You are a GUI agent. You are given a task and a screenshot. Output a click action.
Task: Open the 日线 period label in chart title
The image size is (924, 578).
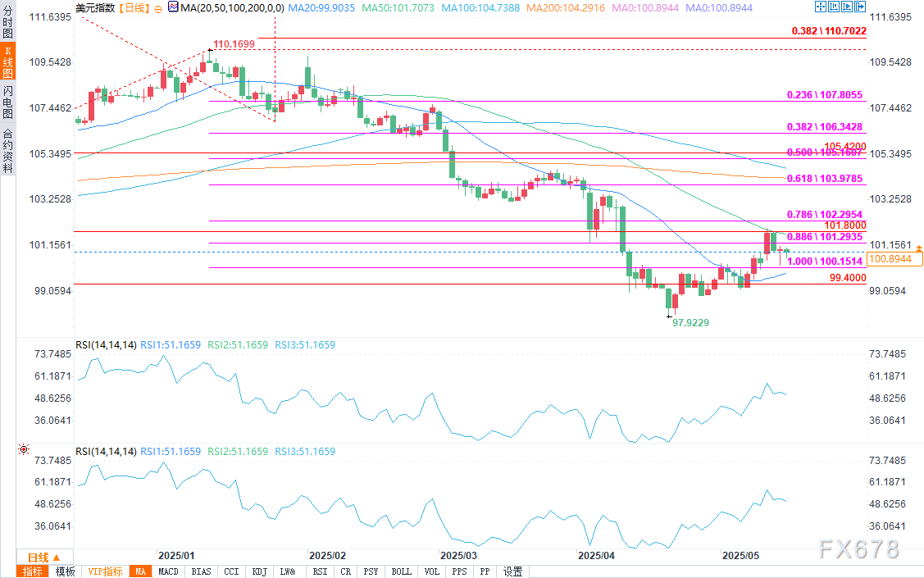(134, 7)
